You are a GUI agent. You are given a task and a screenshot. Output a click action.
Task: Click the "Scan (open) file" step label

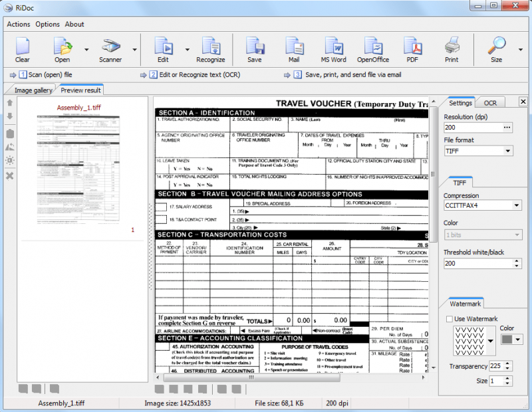point(51,74)
